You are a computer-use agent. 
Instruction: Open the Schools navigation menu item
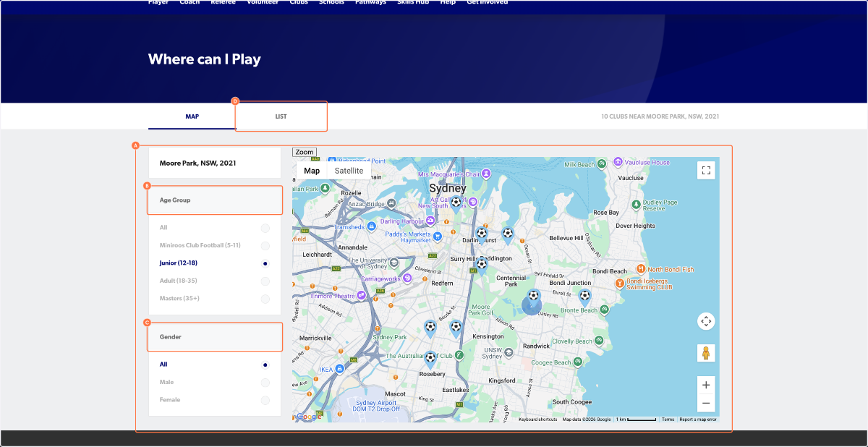332,2
